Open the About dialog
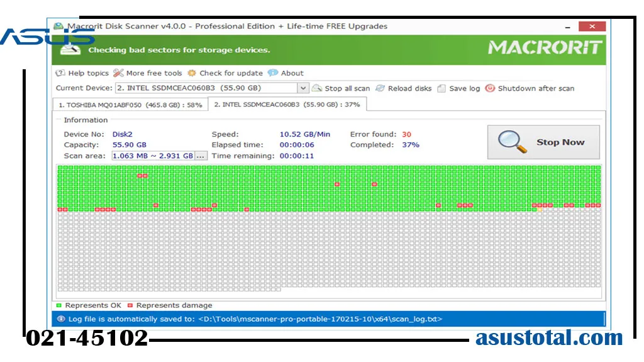This screenshot has height=362, width=644. pyautogui.click(x=292, y=73)
